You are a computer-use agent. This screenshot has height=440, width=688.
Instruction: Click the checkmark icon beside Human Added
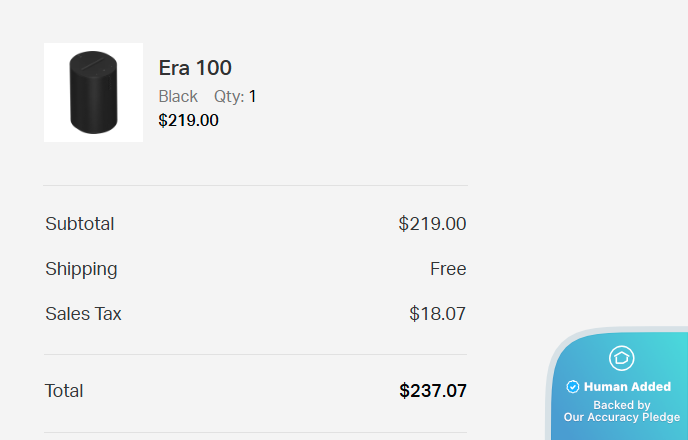(573, 387)
